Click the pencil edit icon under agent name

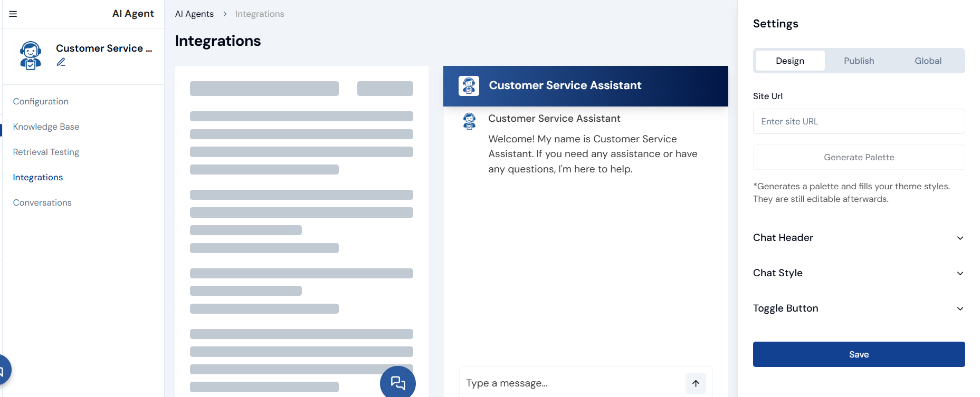tap(61, 62)
